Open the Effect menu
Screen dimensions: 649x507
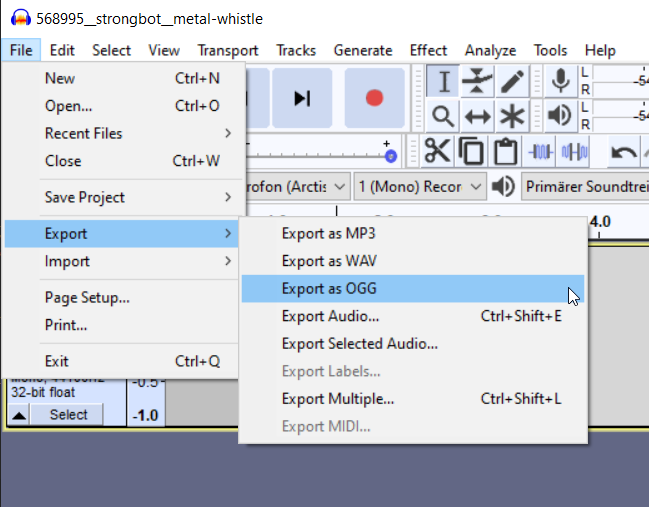(428, 50)
